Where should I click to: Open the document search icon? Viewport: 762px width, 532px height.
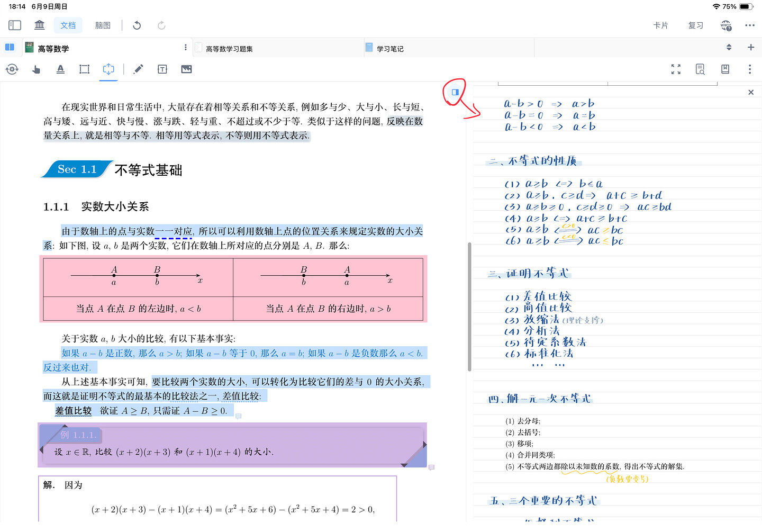click(700, 69)
